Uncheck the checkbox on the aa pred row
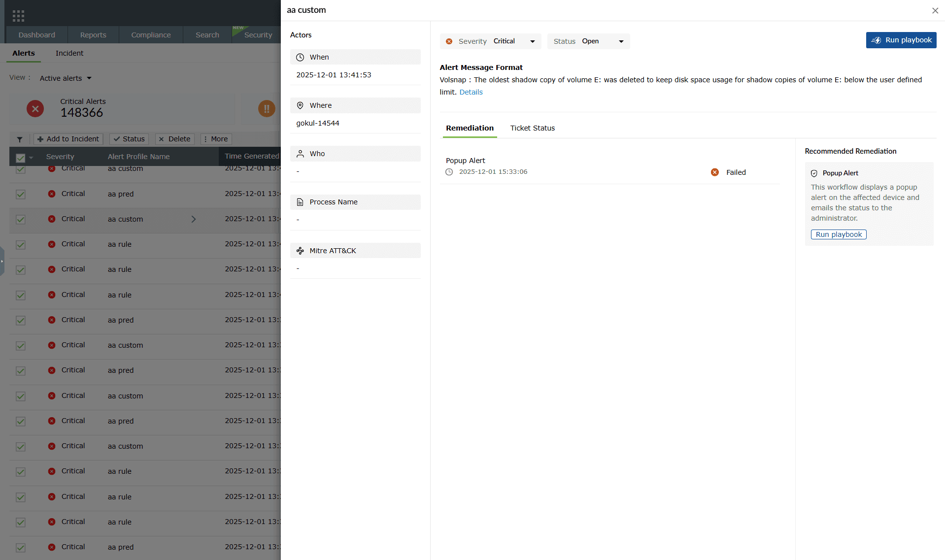Viewport: 945px width, 560px height. point(20,195)
